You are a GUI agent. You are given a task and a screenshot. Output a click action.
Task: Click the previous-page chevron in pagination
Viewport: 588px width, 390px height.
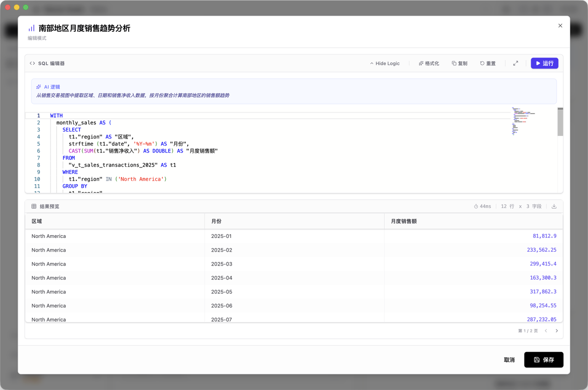(546, 330)
